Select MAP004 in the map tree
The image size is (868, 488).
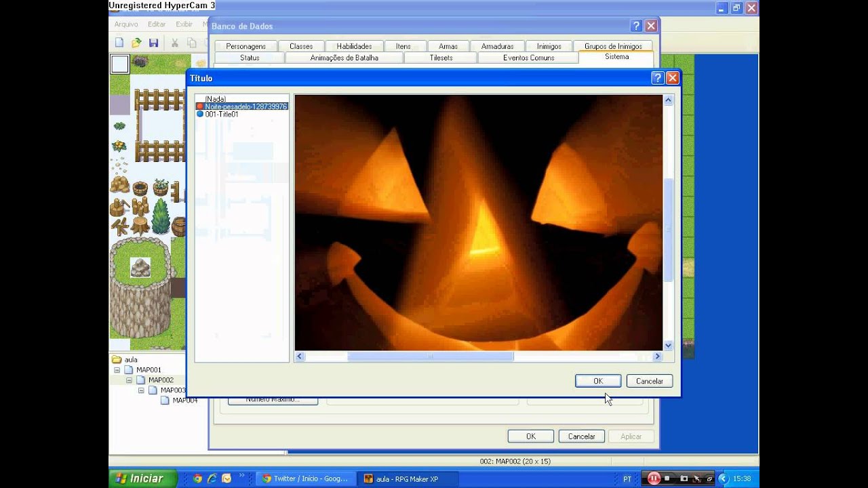[x=184, y=401]
